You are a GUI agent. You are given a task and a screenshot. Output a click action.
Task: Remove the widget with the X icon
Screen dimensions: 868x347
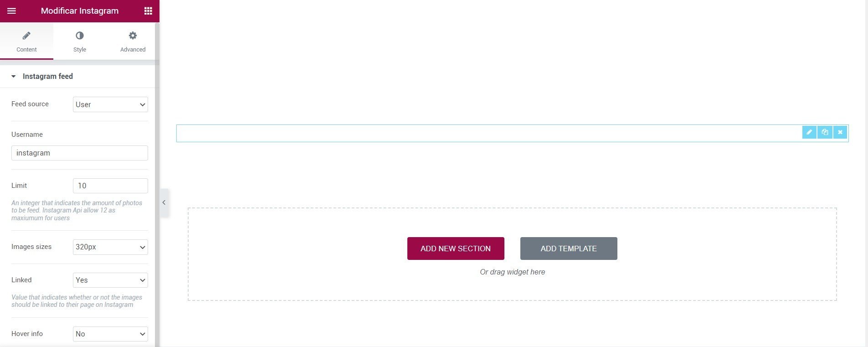tap(840, 132)
